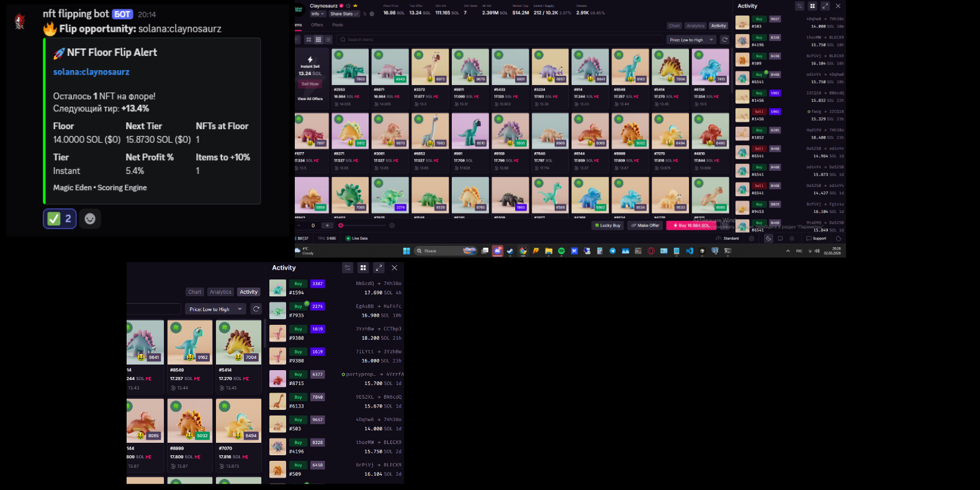Expand the zoomed Activity panel
The width and height of the screenshot is (980, 490).
pos(379,268)
